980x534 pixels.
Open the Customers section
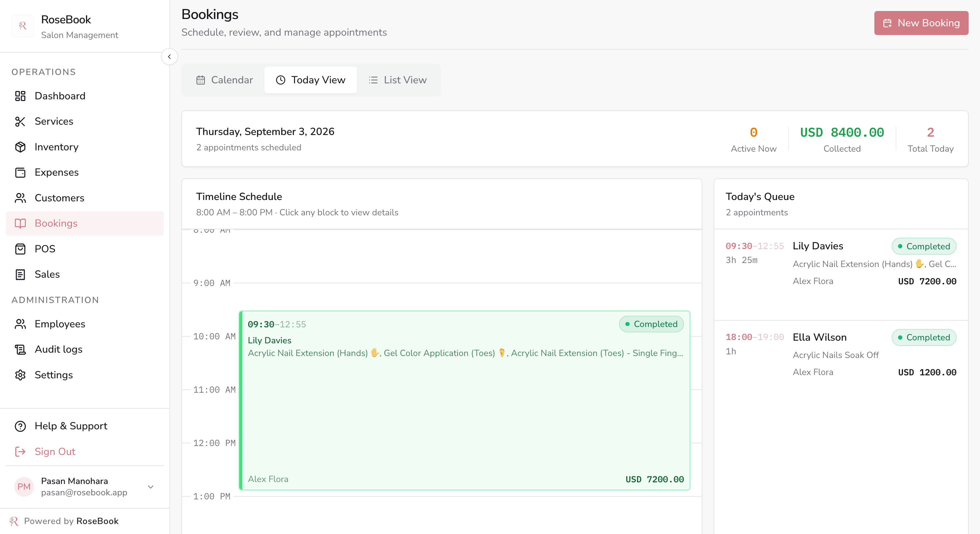pos(84,198)
